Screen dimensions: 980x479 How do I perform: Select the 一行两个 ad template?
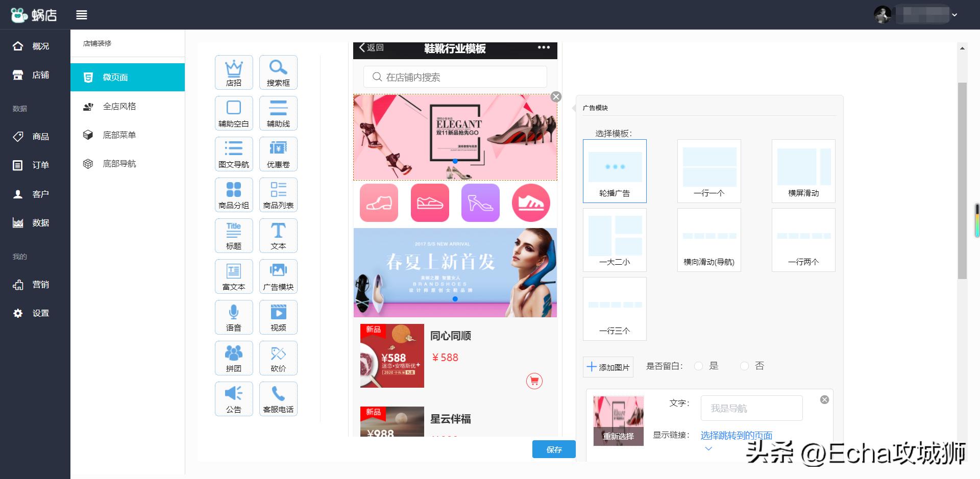803,240
